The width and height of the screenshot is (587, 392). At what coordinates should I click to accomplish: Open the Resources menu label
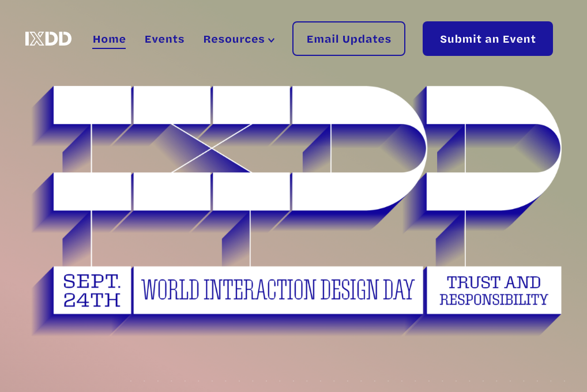tap(234, 39)
